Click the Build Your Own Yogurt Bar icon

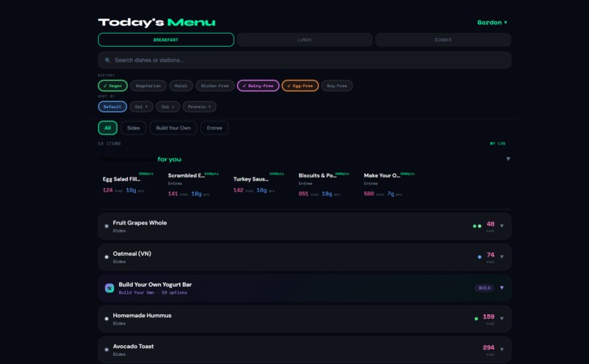tap(110, 288)
